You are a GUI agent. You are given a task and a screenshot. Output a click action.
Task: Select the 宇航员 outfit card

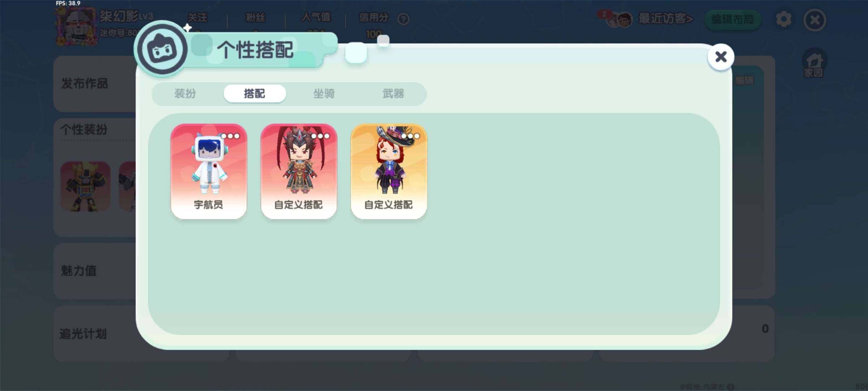(209, 171)
